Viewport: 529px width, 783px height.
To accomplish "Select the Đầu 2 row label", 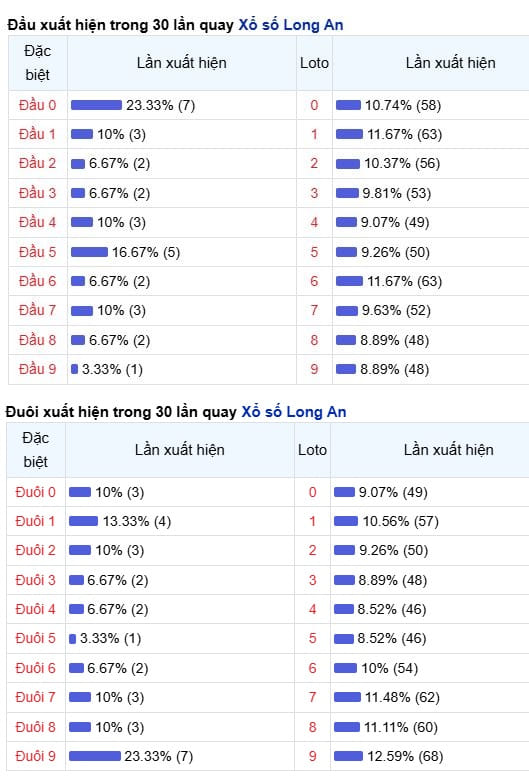I will (37, 163).
